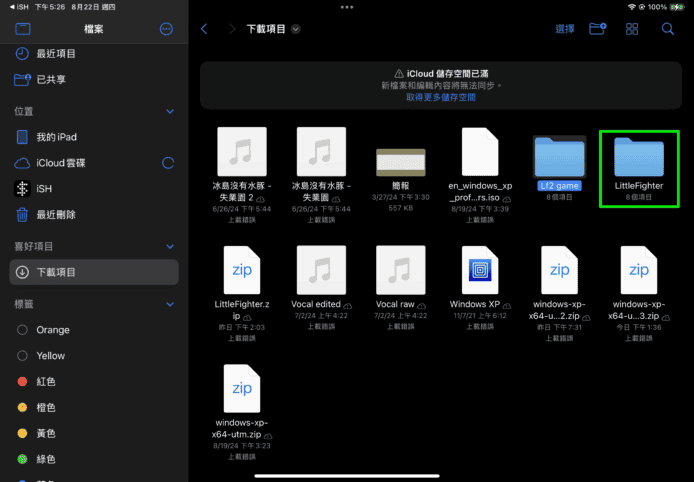This screenshot has width=694, height=482.
Task: Select the Orange tag
Action: (53, 330)
